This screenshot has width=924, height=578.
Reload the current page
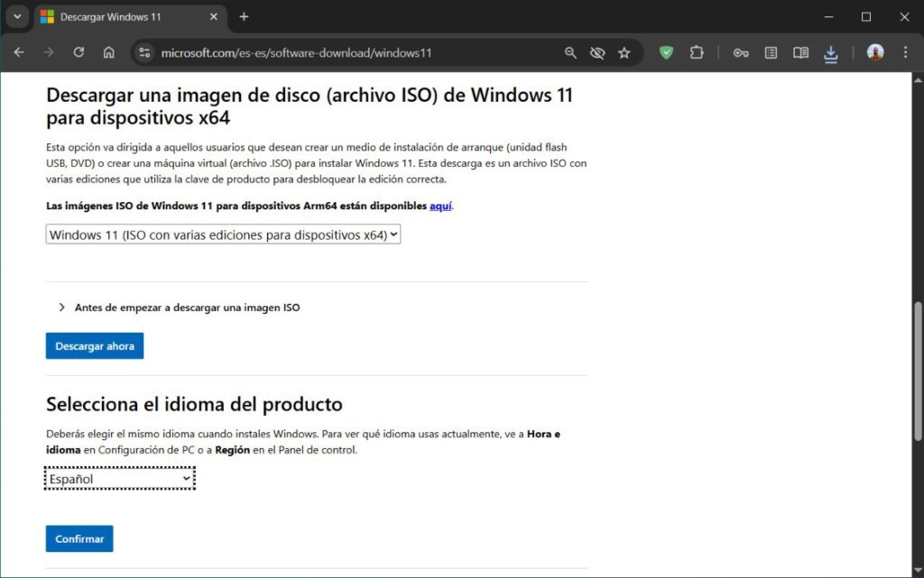tap(79, 52)
